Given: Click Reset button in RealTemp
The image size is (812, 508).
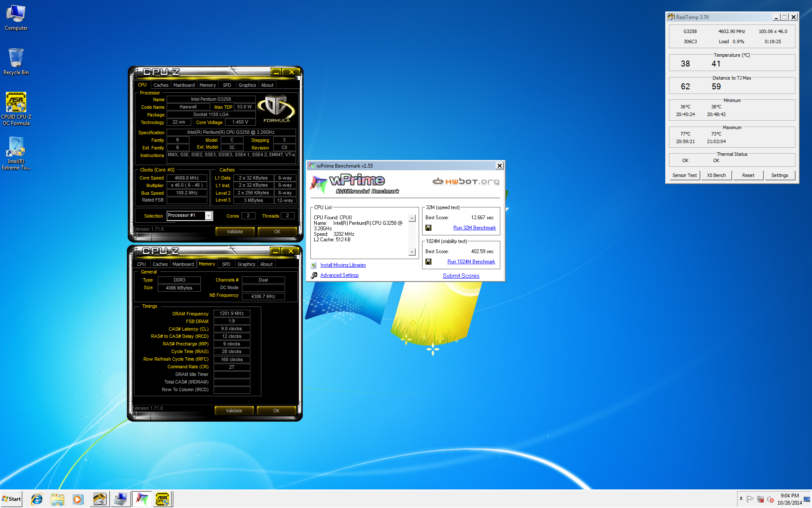Looking at the screenshot, I should (748, 175).
